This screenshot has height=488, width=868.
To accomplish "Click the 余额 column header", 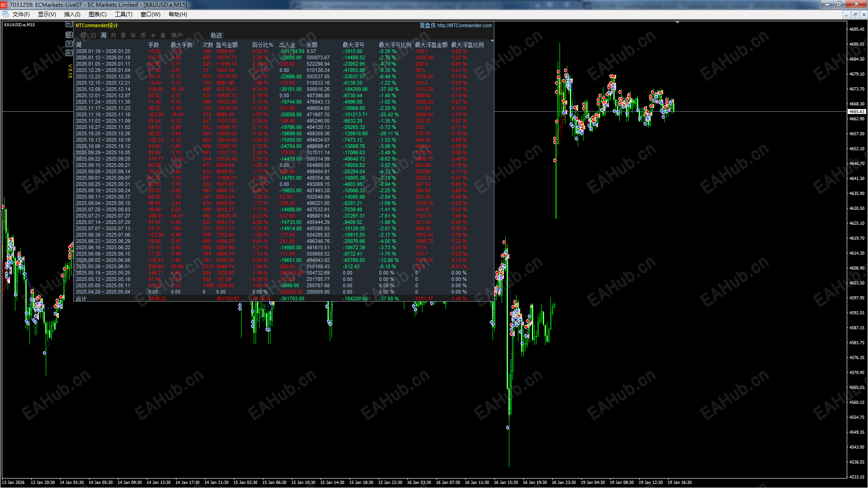I will coord(312,45).
